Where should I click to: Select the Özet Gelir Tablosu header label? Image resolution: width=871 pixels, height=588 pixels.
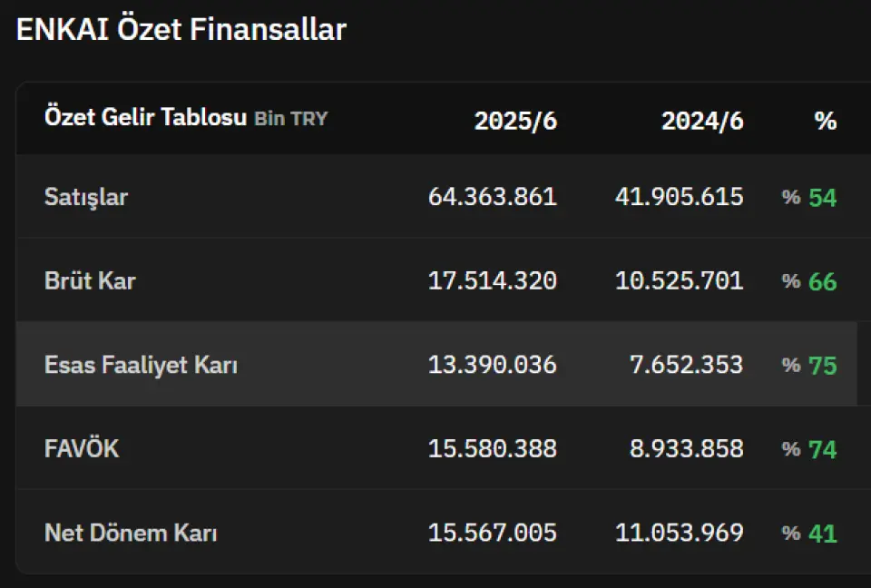point(145,117)
